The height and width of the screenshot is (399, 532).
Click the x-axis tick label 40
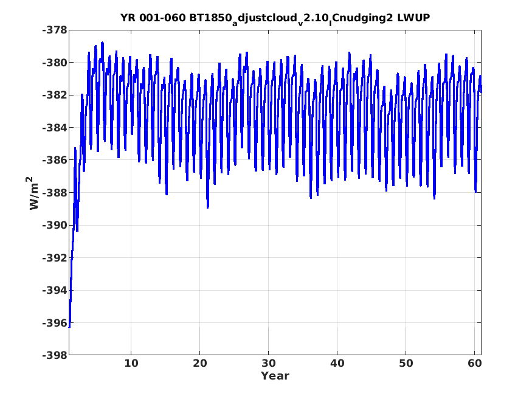tap(337, 363)
